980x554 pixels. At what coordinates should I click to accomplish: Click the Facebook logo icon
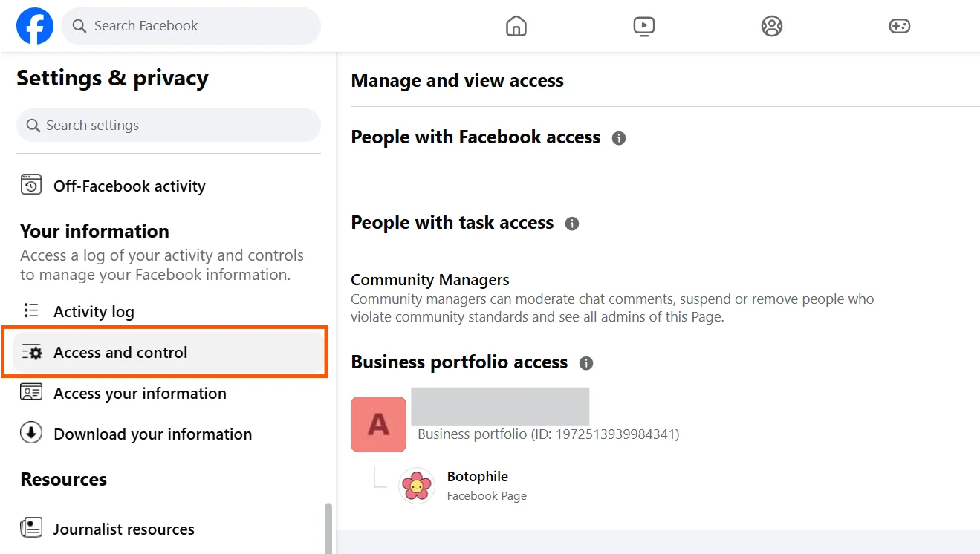click(34, 25)
